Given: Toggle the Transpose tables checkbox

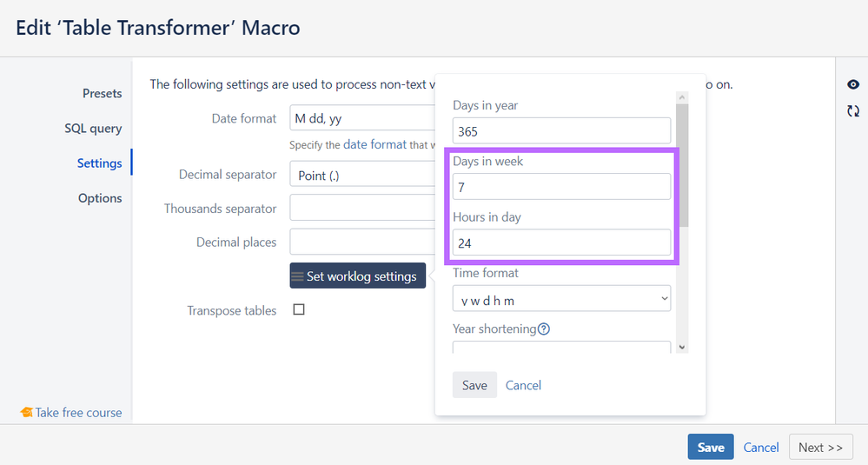Looking at the screenshot, I should click(x=299, y=309).
